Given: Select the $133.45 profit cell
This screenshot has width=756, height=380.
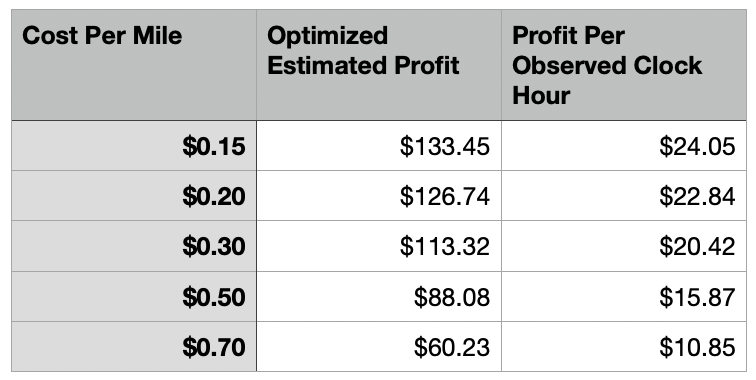Looking at the screenshot, I should (x=379, y=145).
